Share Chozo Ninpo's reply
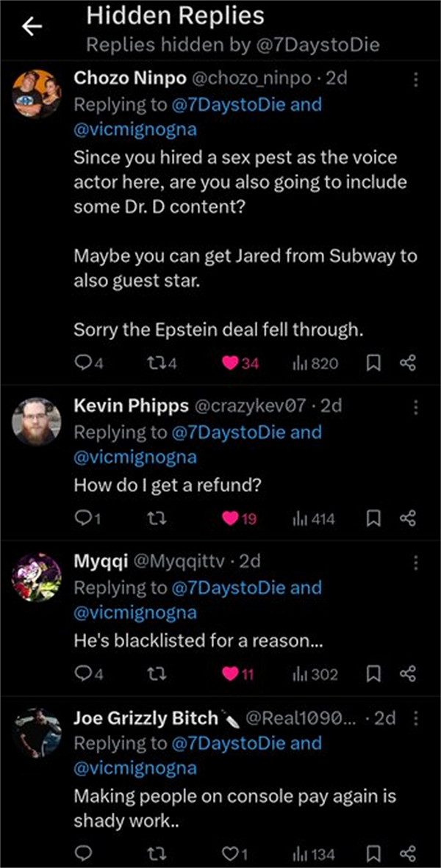This screenshot has width=441, height=868. pyautogui.click(x=408, y=364)
